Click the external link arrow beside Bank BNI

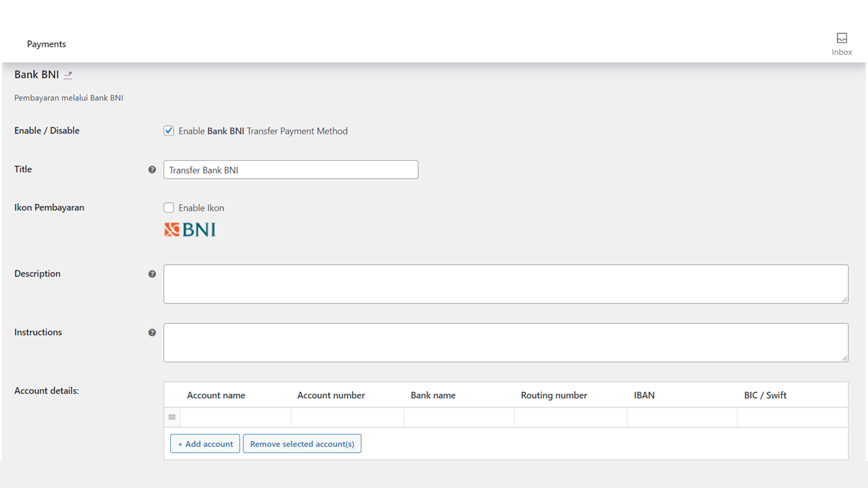pos(68,75)
